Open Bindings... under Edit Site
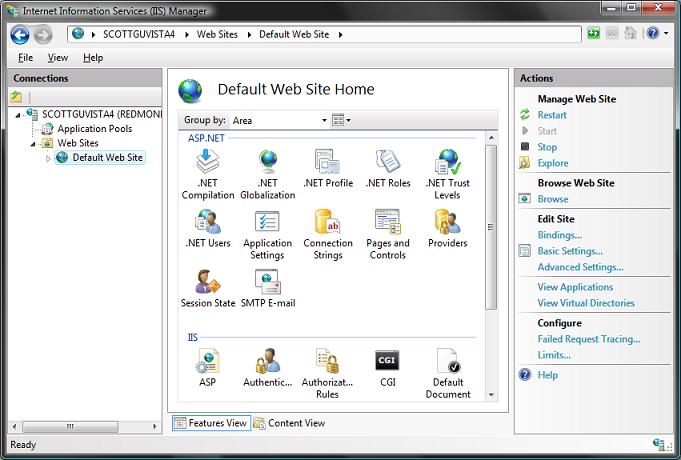The width and height of the screenshot is (681, 460). pyautogui.click(x=560, y=235)
